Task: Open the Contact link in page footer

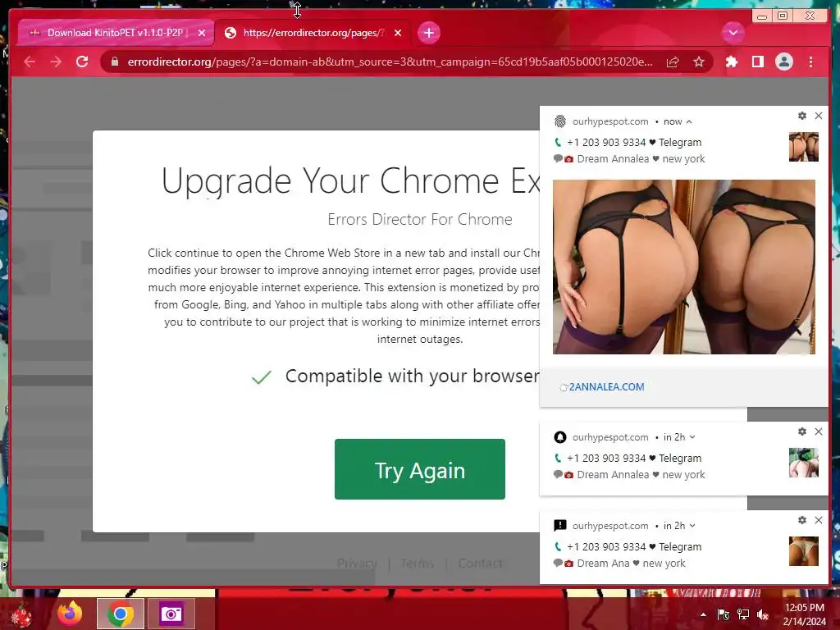Action: tap(480, 563)
